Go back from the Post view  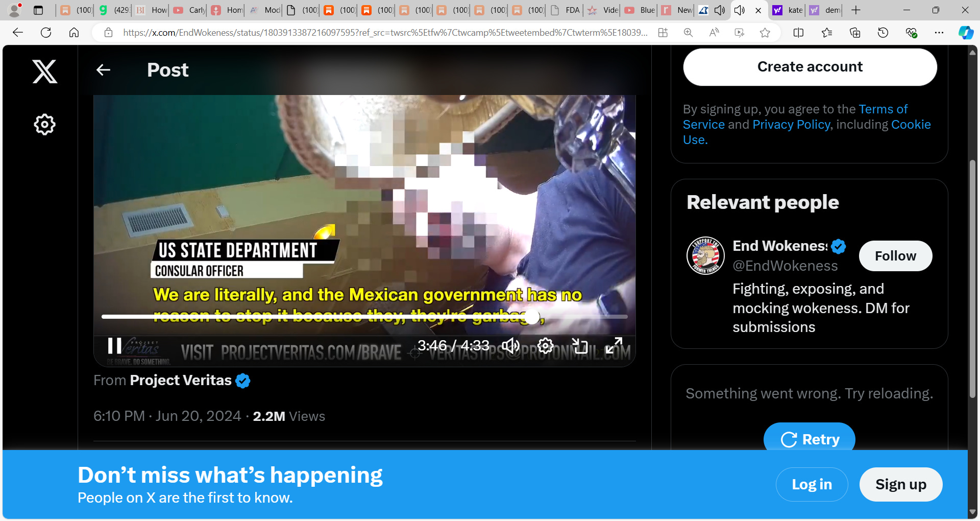[104, 70]
